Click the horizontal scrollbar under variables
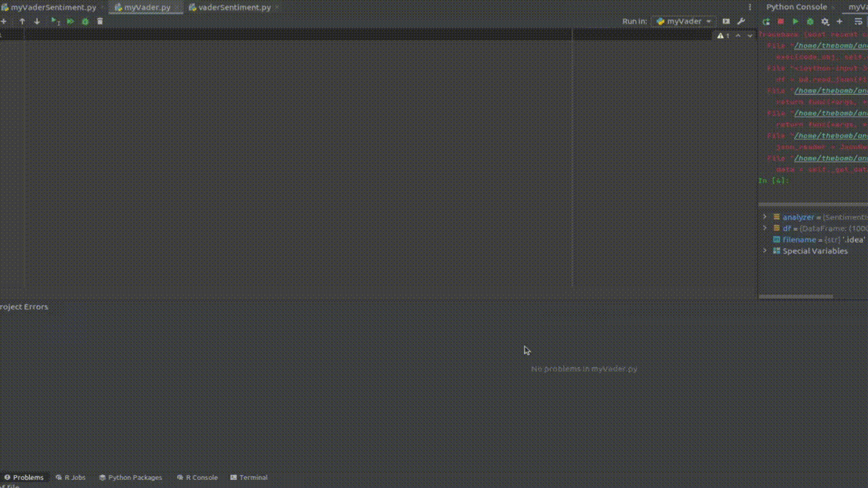The width and height of the screenshot is (868, 488). (x=795, y=296)
